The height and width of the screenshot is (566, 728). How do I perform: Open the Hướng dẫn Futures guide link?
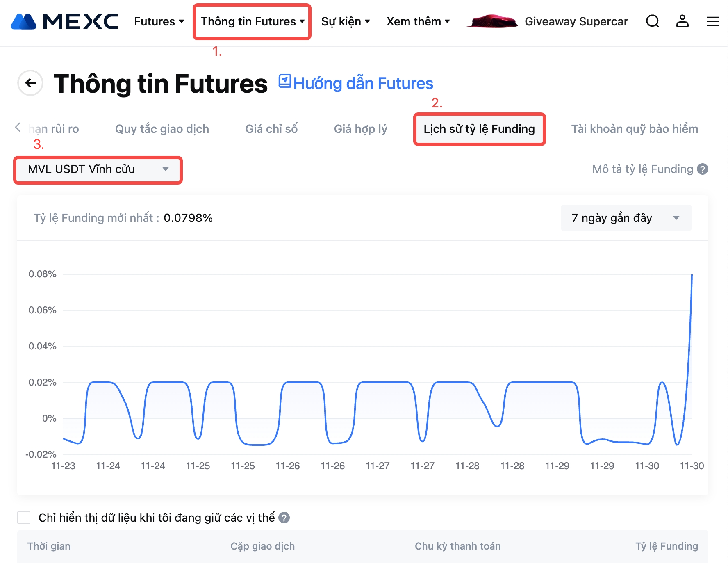[356, 83]
